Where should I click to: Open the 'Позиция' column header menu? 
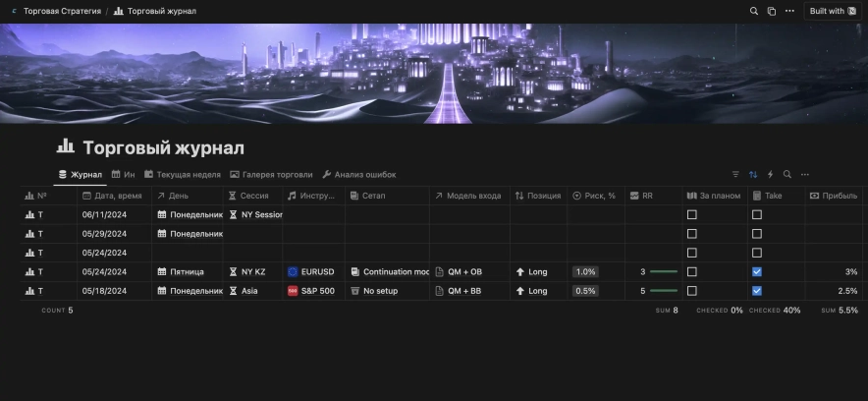tap(538, 196)
